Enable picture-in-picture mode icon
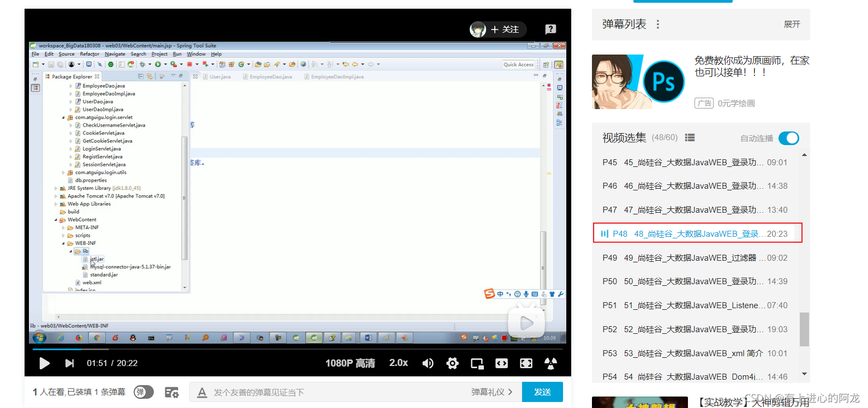This screenshot has width=868, height=408. point(477,363)
